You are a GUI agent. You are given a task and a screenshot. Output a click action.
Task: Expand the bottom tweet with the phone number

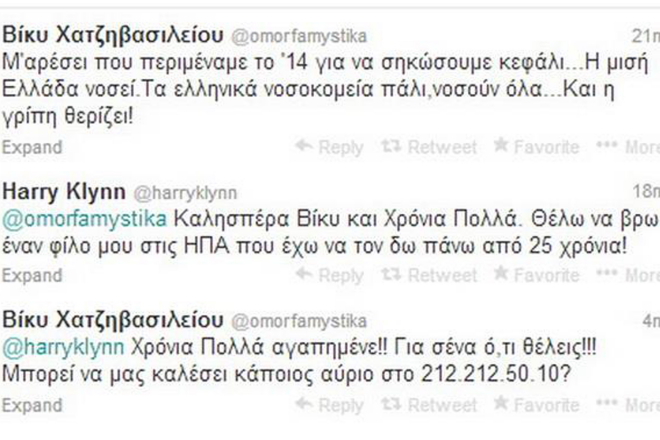32,405
